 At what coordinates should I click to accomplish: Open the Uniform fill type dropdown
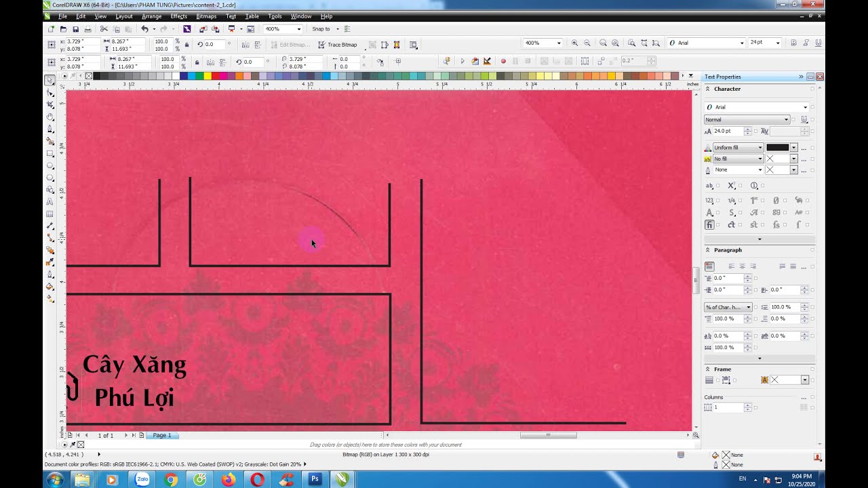[738, 147]
